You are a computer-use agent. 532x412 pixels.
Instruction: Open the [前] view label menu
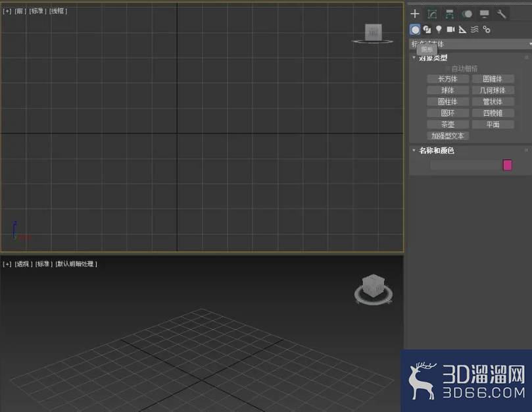pyautogui.click(x=20, y=11)
